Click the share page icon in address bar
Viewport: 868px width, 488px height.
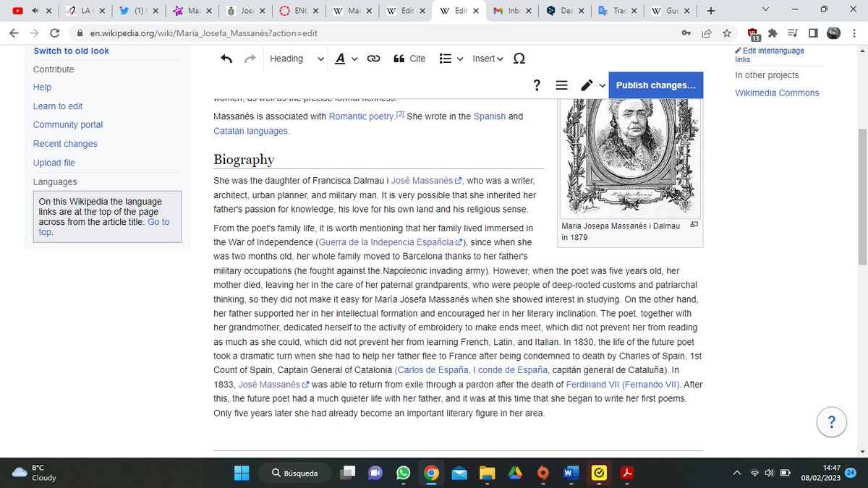point(707,33)
